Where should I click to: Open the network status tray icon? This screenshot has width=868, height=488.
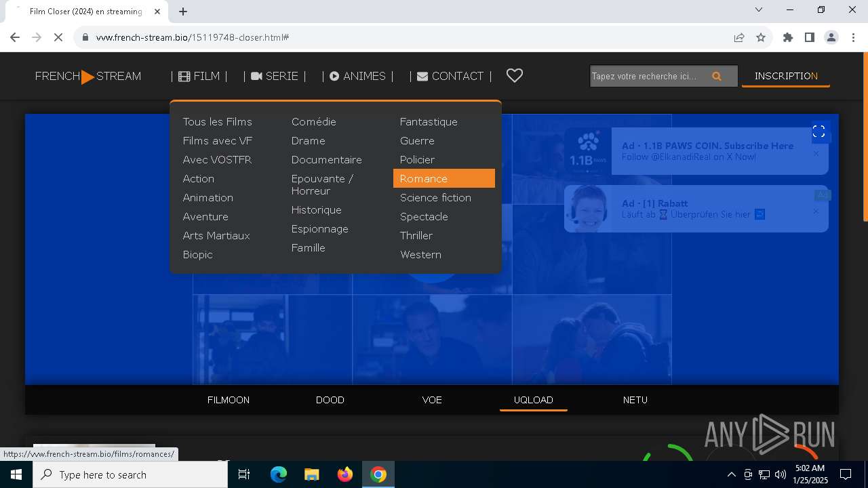click(764, 474)
